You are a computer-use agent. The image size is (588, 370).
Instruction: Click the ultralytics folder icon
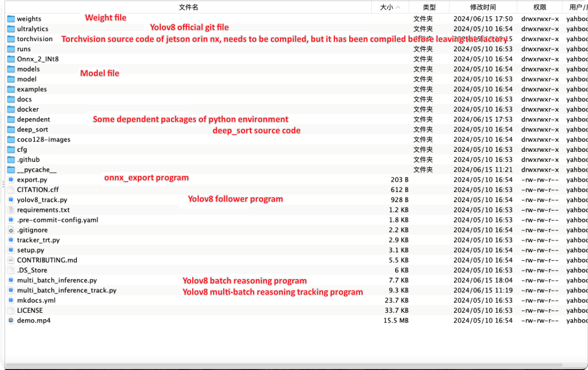(x=11, y=29)
